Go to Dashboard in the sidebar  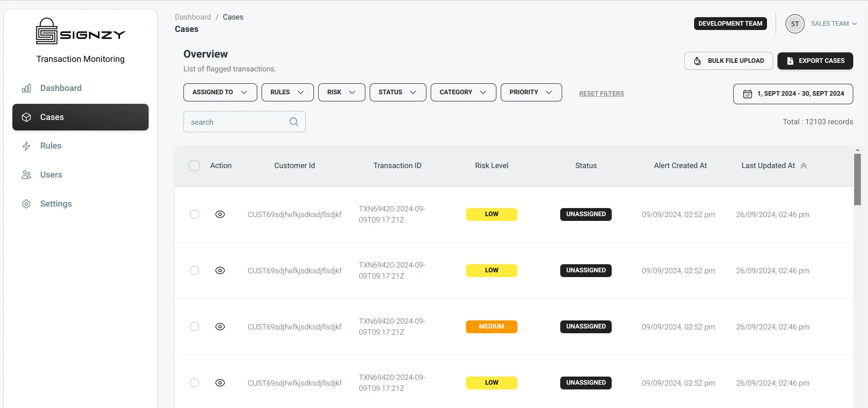tap(81, 88)
